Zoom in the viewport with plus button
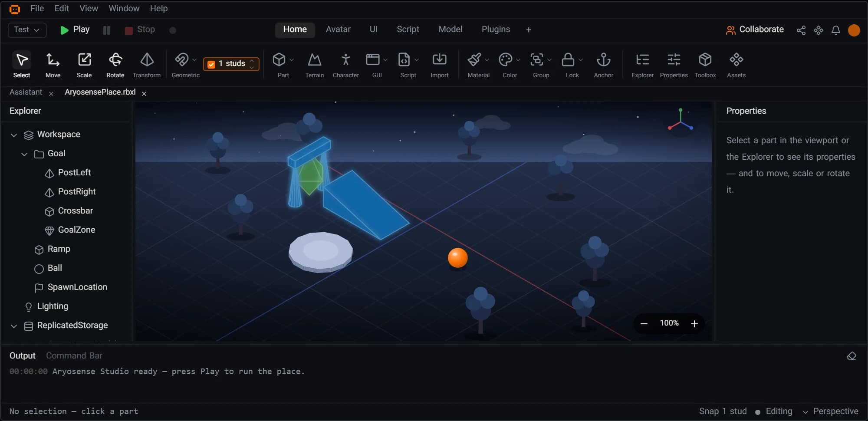 point(694,324)
